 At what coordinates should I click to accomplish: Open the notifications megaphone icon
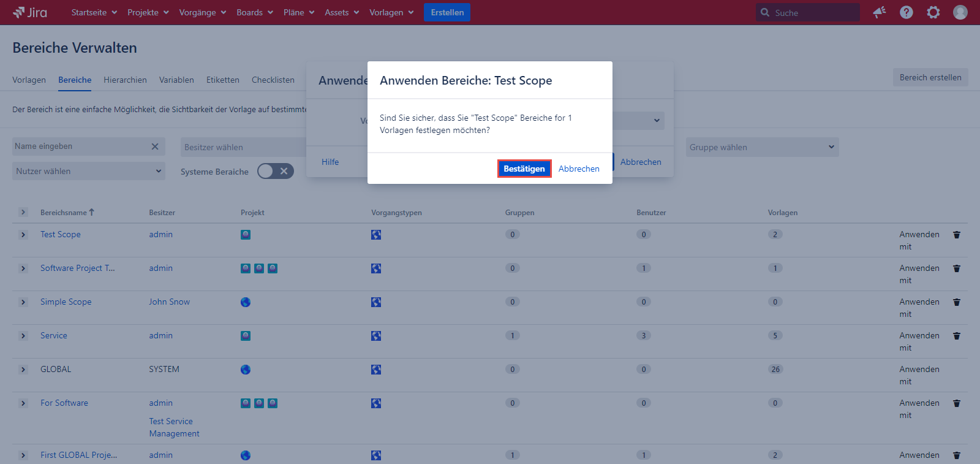pos(880,12)
